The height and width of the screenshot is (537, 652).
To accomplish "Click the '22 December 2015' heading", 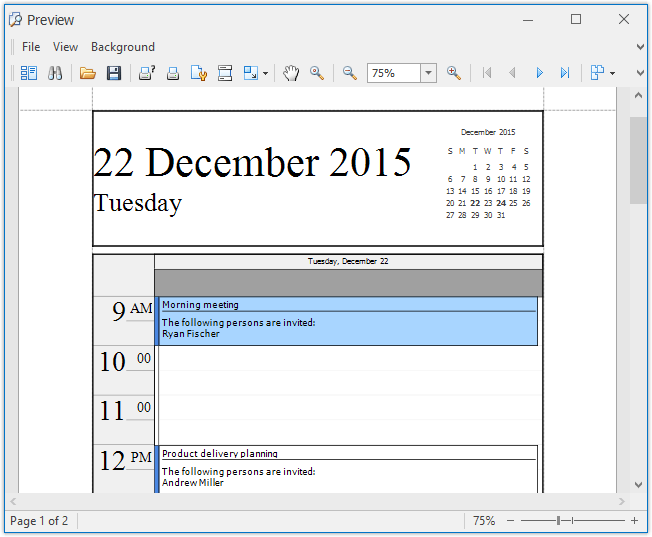I will point(252,162).
